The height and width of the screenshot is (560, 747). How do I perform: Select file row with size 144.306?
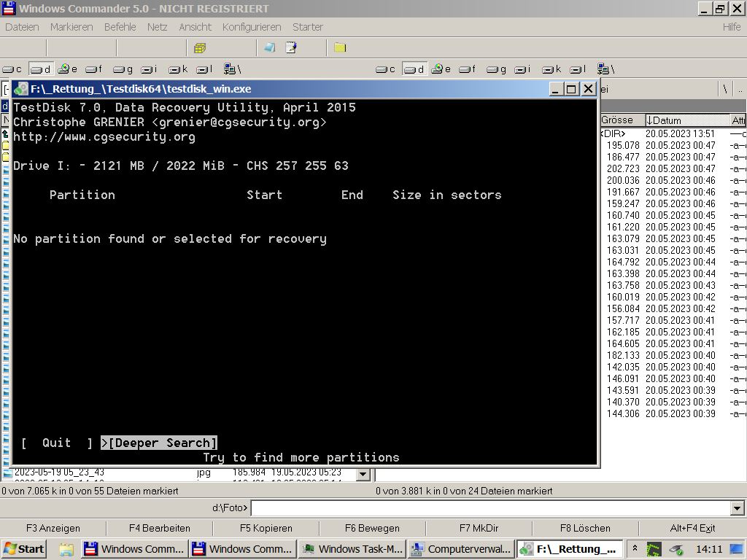point(673,414)
